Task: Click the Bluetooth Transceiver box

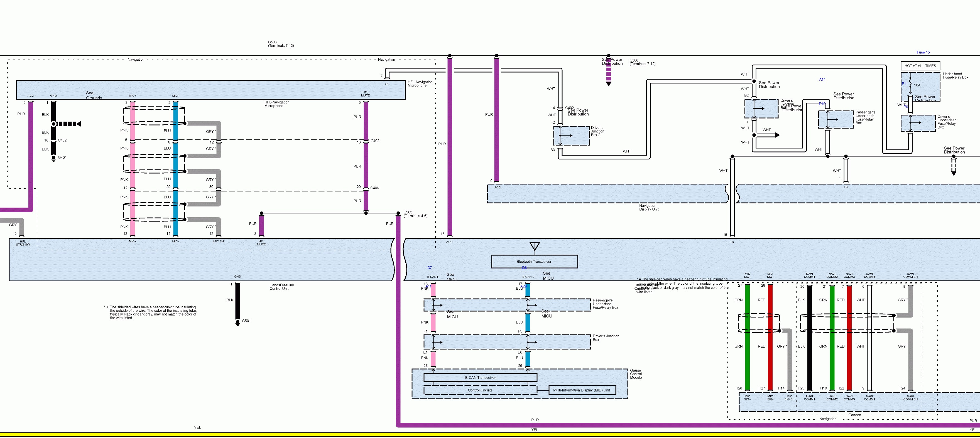Action: pos(534,262)
